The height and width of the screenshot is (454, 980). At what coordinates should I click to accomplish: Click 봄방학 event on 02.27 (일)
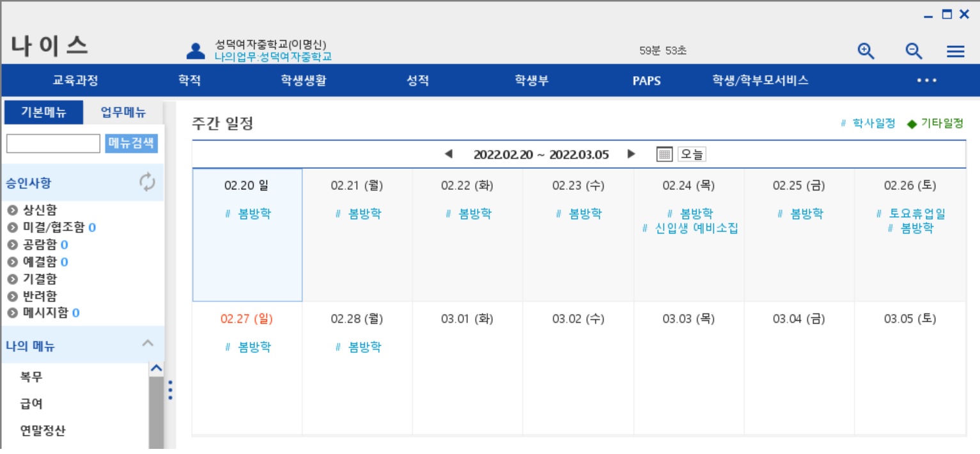point(254,347)
